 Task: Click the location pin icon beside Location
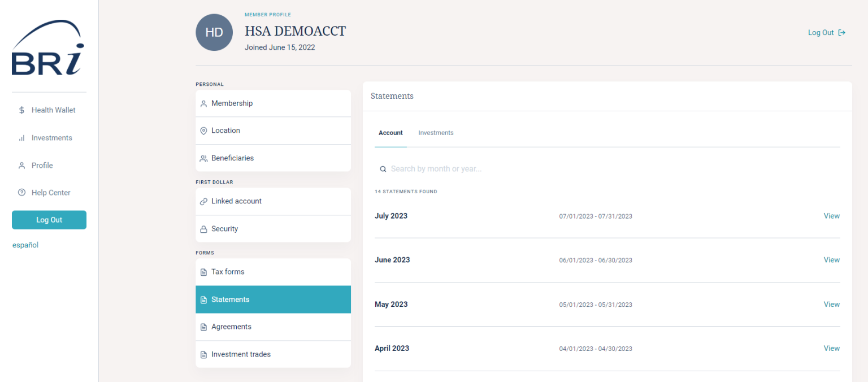pyautogui.click(x=203, y=131)
